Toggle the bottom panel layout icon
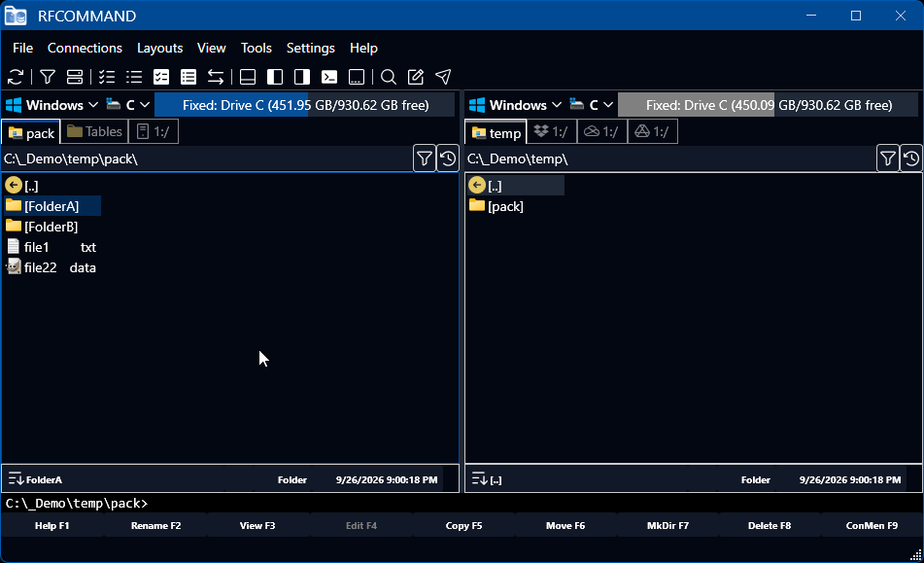 [x=248, y=77]
